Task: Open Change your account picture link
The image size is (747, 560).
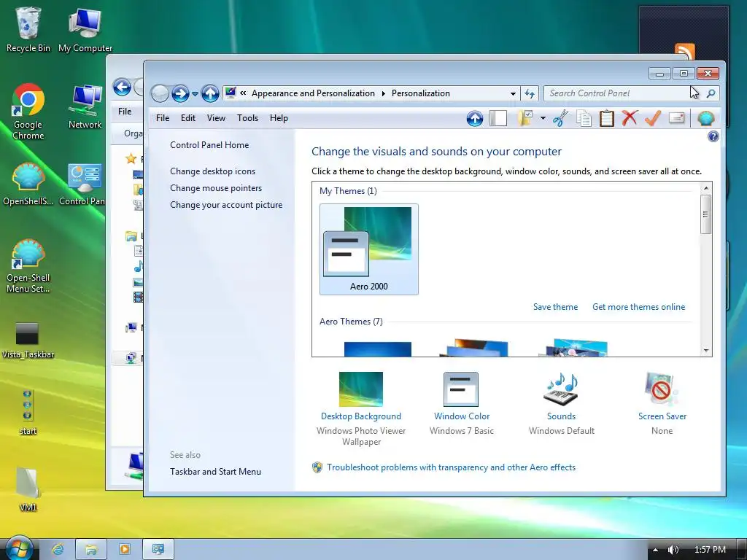Action: click(x=226, y=205)
